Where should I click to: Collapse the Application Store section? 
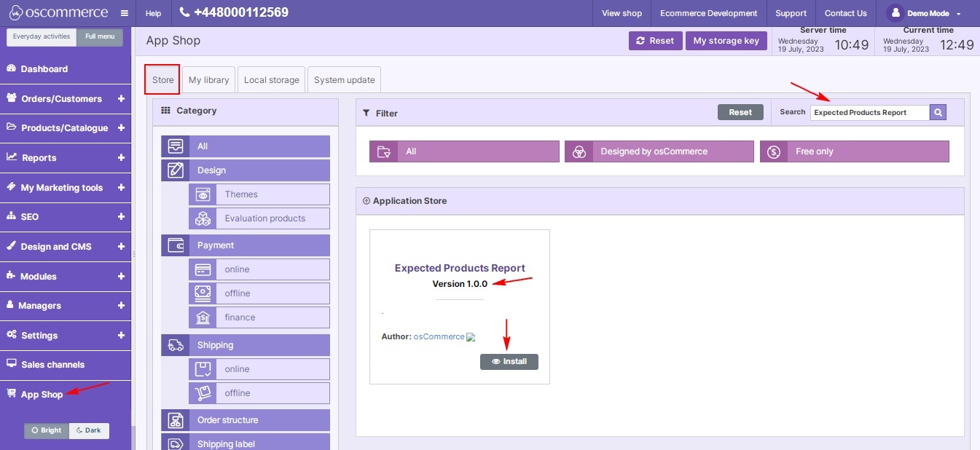pyautogui.click(x=366, y=201)
